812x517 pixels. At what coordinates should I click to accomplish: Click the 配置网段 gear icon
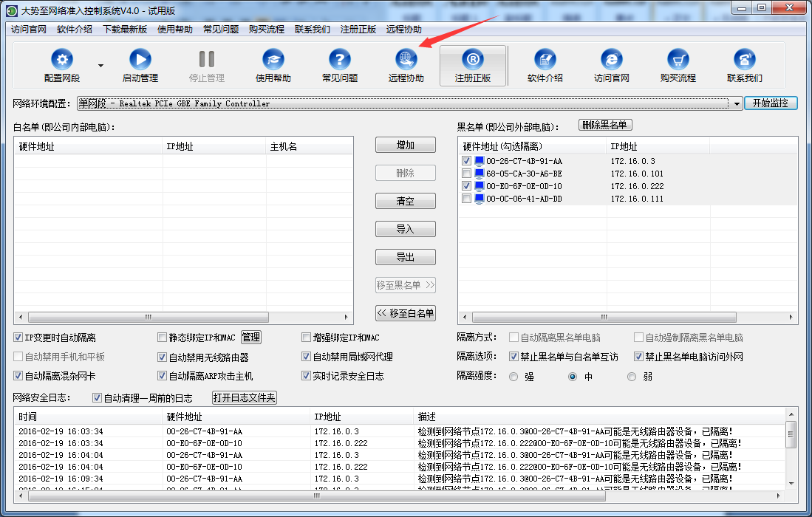click(62, 60)
